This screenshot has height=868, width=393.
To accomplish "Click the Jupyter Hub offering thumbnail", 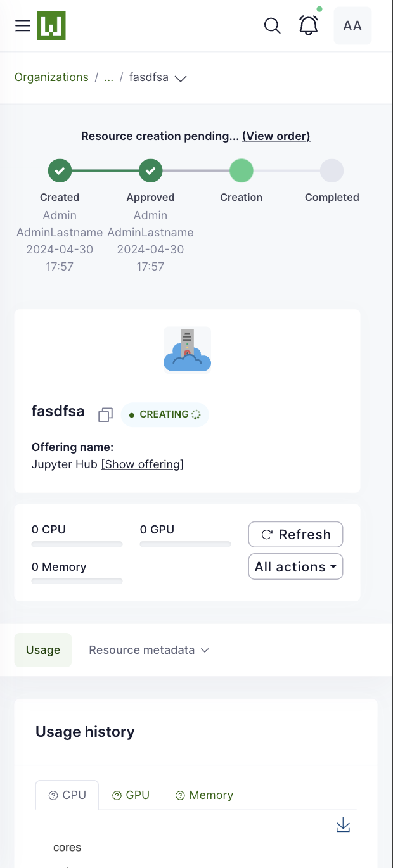I will [187, 350].
